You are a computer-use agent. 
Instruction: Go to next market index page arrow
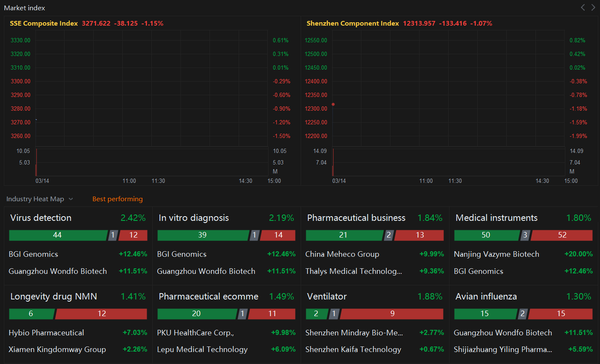(593, 7)
